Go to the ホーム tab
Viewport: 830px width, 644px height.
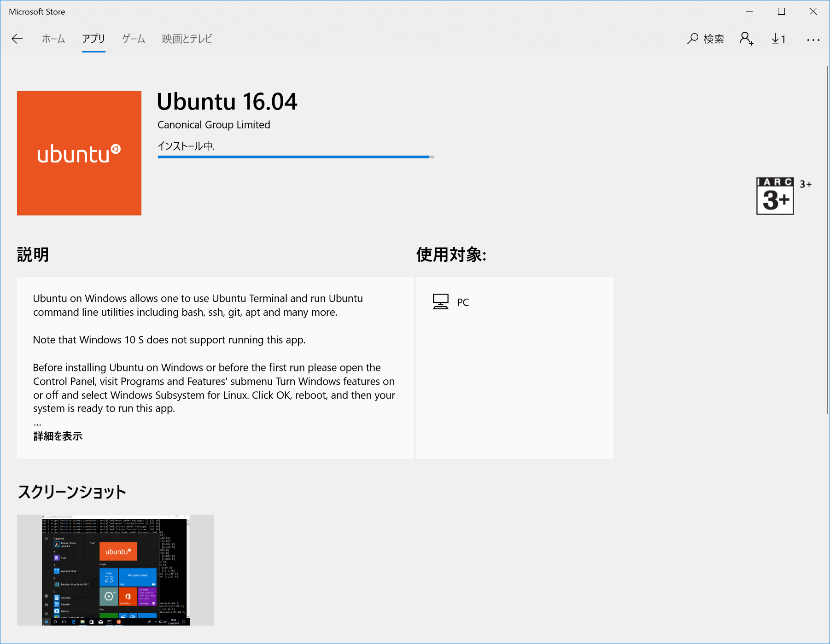coord(53,39)
